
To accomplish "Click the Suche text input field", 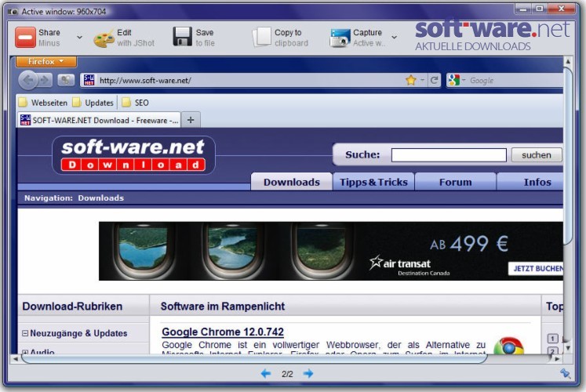I will [x=449, y=155].
